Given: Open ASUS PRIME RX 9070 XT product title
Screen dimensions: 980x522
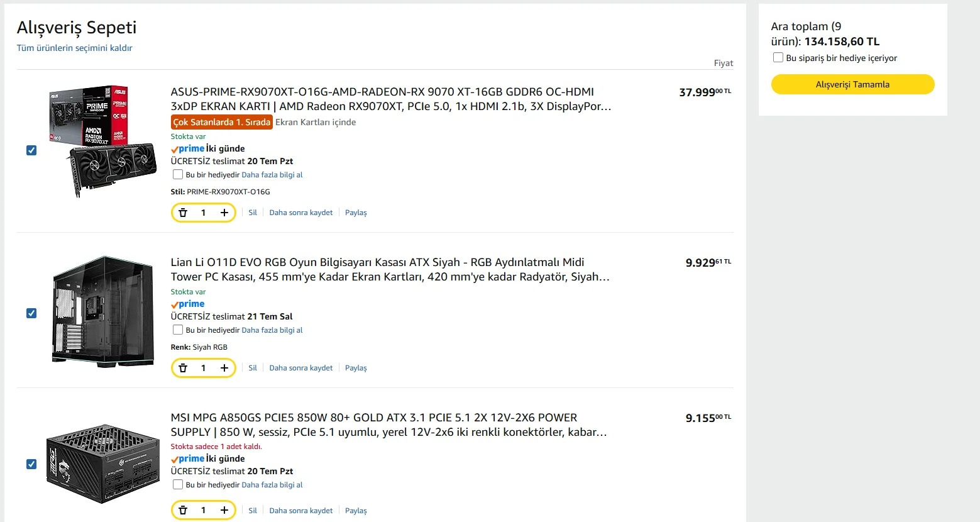Looking at the screenshot, I should point(390,99).
